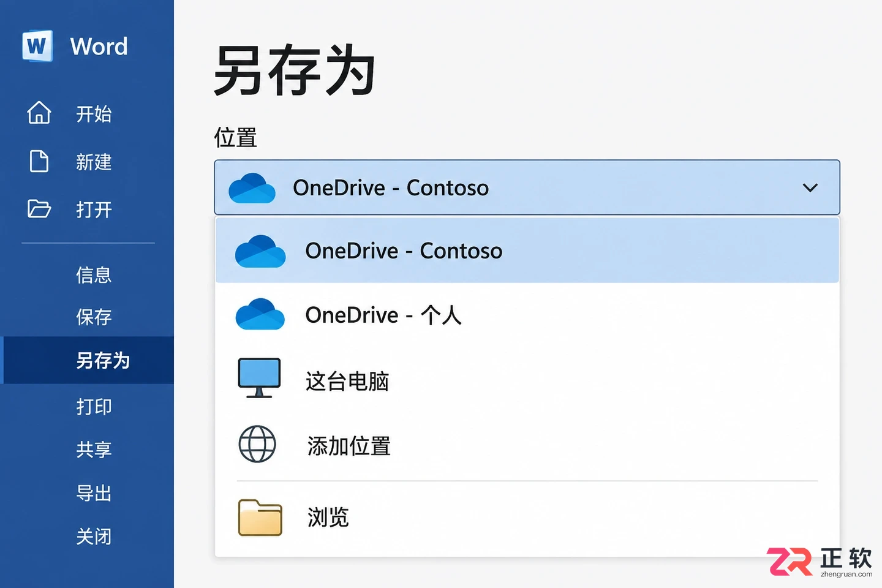Collapse the location dropdown with the chevron arrow
Viewport: 882px width, 588px height.
click(810, 187)
